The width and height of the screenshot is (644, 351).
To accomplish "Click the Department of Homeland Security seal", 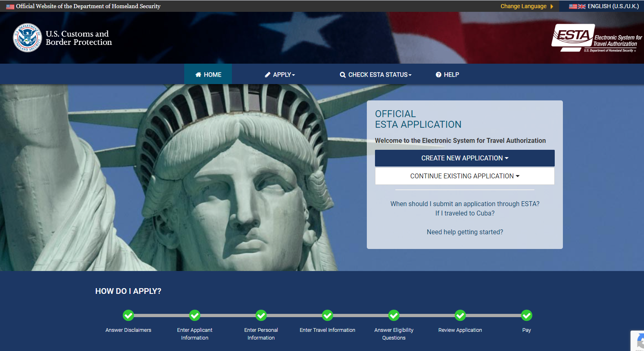I will pyautogui.click(x=27, y=38).
